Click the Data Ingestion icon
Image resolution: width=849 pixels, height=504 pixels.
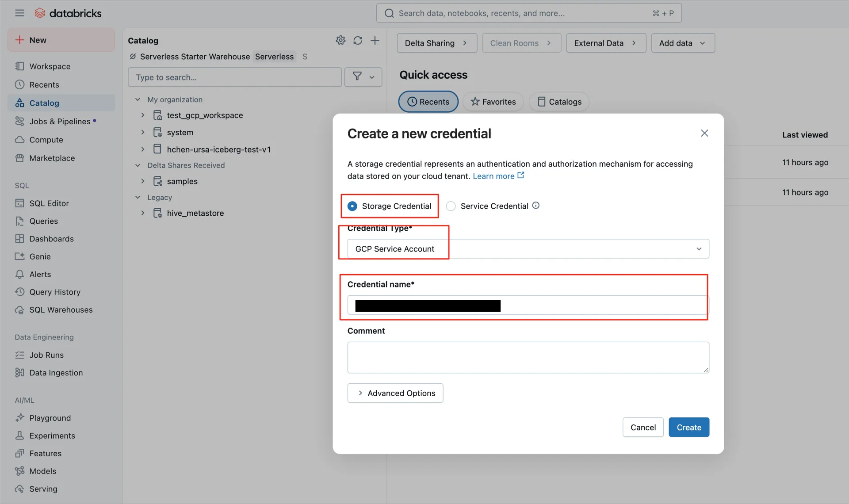pyautogui.click(x=19, y=373)
